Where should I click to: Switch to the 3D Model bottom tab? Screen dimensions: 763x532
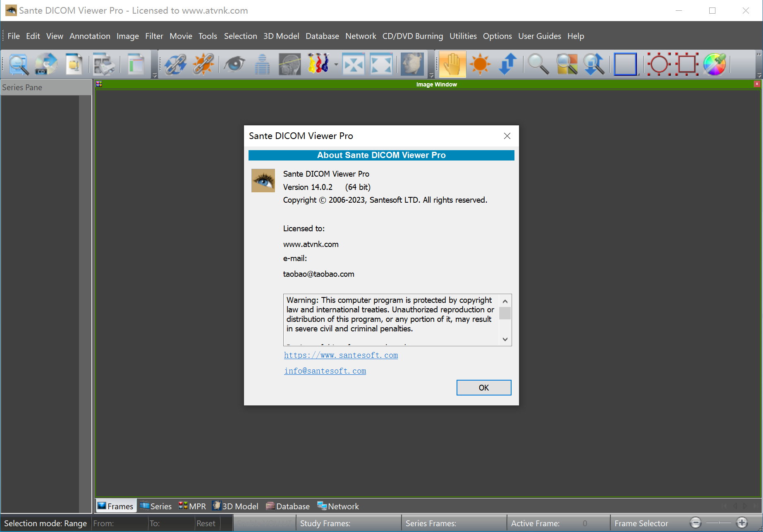click(235, 506)
